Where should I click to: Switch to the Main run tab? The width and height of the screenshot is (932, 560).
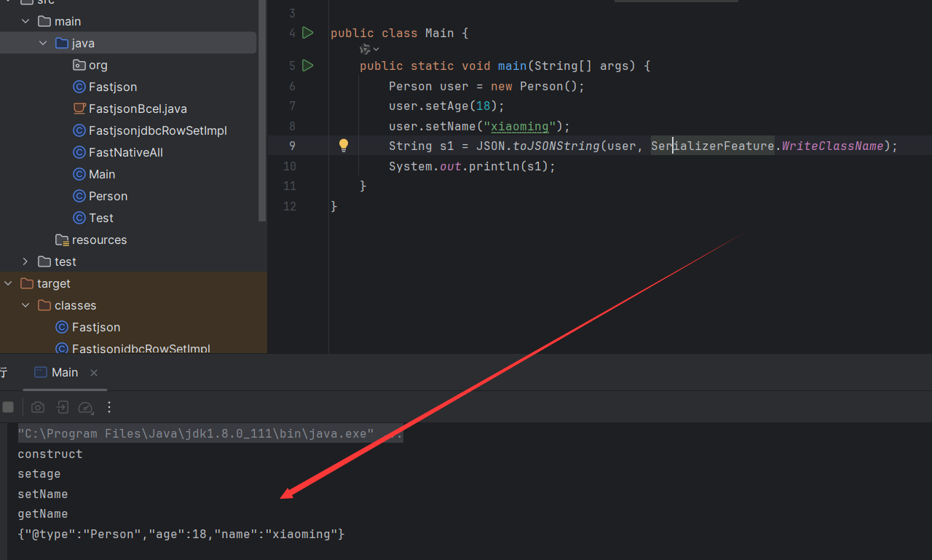pyautogui.click(x=65, y=372)
